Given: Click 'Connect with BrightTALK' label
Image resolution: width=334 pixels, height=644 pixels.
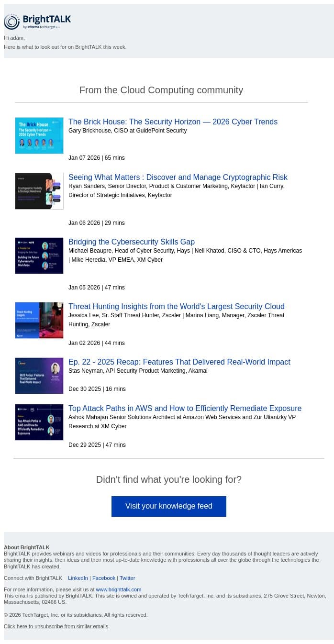Looking at the screenshot, I should pos(33,578).
